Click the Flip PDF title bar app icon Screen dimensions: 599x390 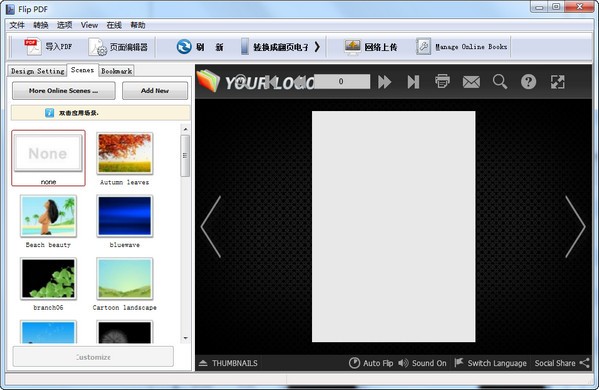pos(10,9)
